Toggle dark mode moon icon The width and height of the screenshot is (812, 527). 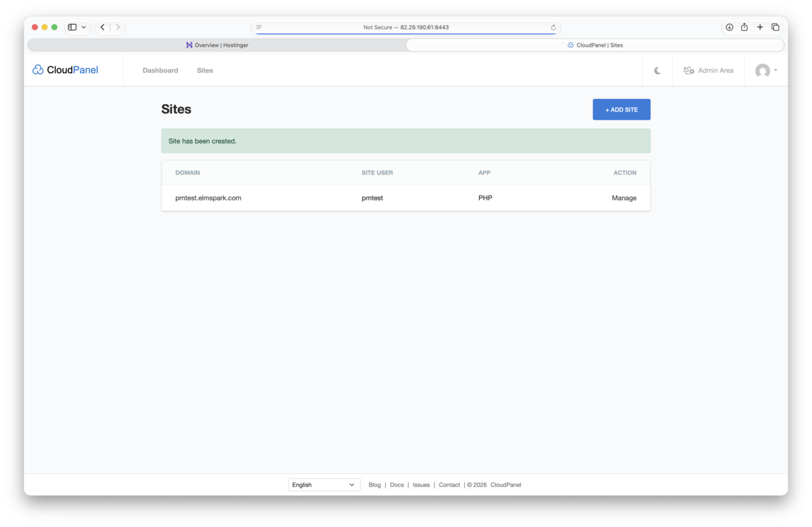click(x=657, y=70)
